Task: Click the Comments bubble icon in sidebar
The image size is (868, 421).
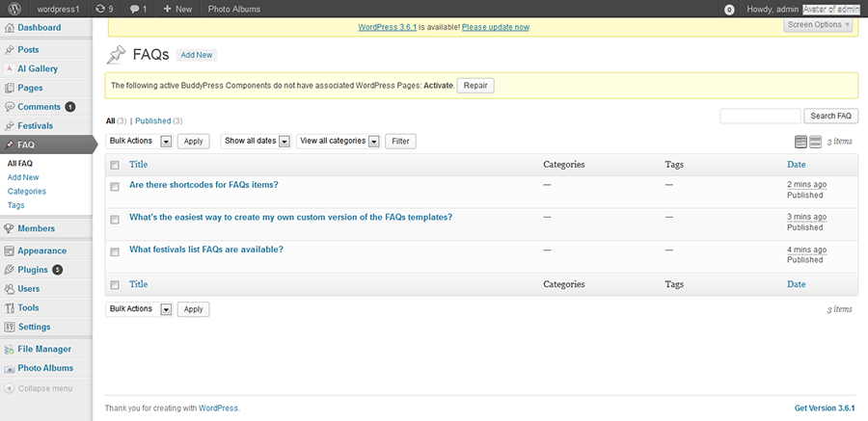Action: (9, 107)
